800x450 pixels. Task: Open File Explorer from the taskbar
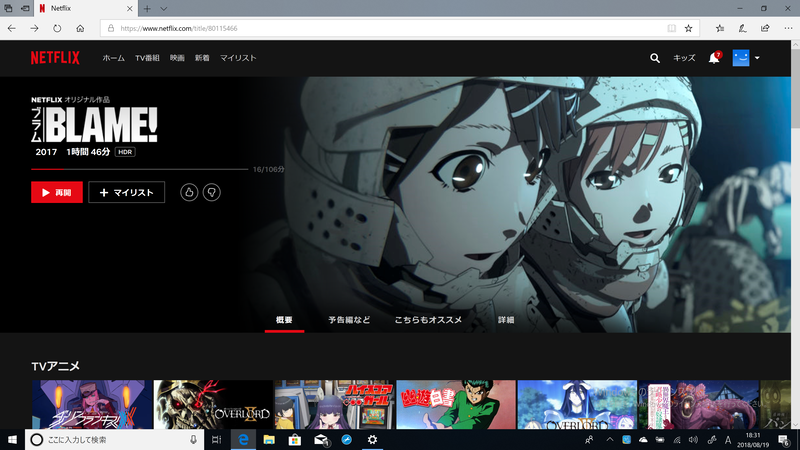pos(269,440)
